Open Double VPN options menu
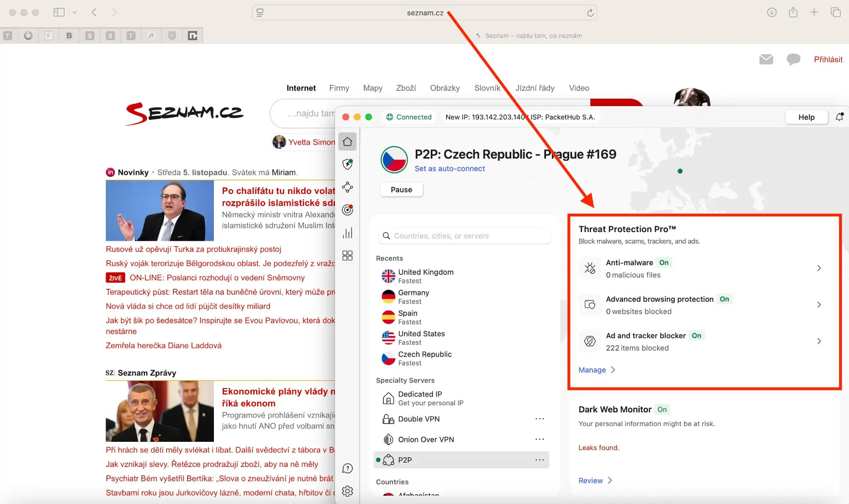The height and width of the screenshot is (504, 849). tap(540, 419)
